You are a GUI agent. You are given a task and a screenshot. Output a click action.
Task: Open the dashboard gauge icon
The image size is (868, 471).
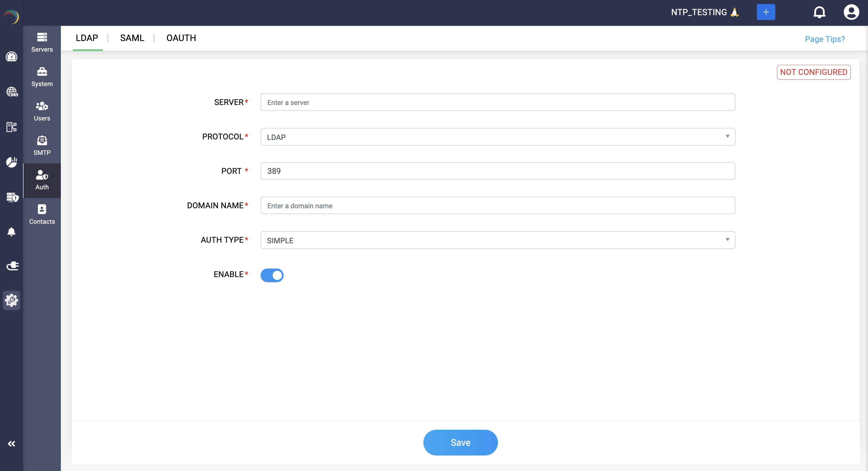click(x=11, y=57)
